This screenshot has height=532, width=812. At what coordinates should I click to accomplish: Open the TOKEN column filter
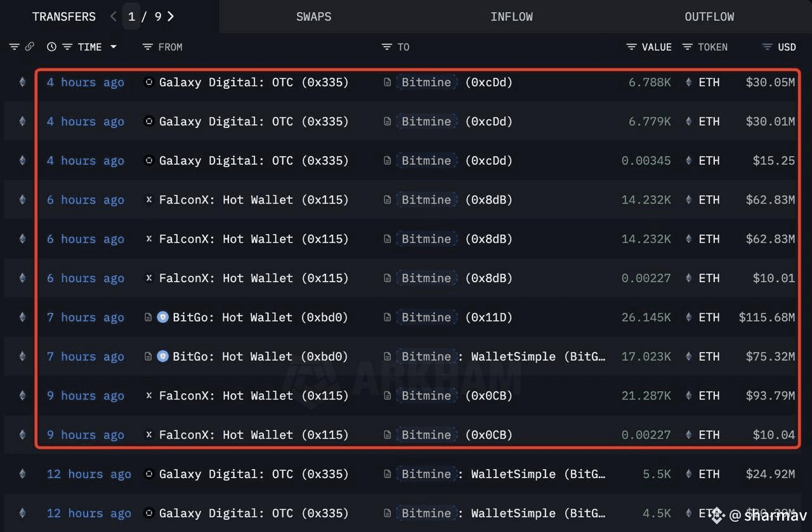pyautogui.click(x=687, y=47)
